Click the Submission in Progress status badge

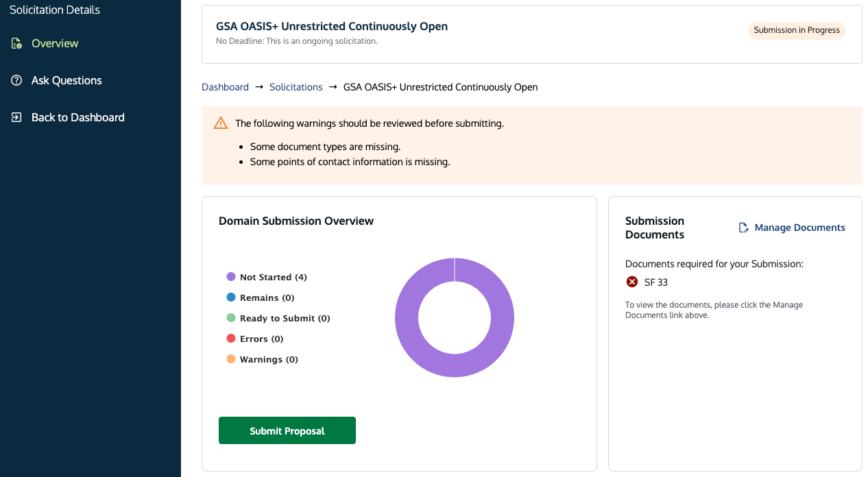coord(797,30)
